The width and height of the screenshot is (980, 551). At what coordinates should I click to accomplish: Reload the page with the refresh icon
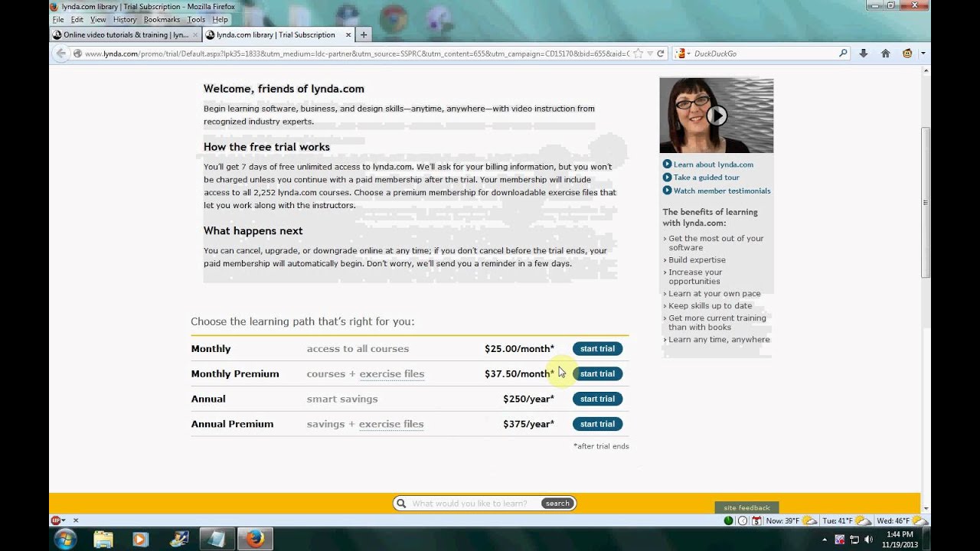pos(661,54)
